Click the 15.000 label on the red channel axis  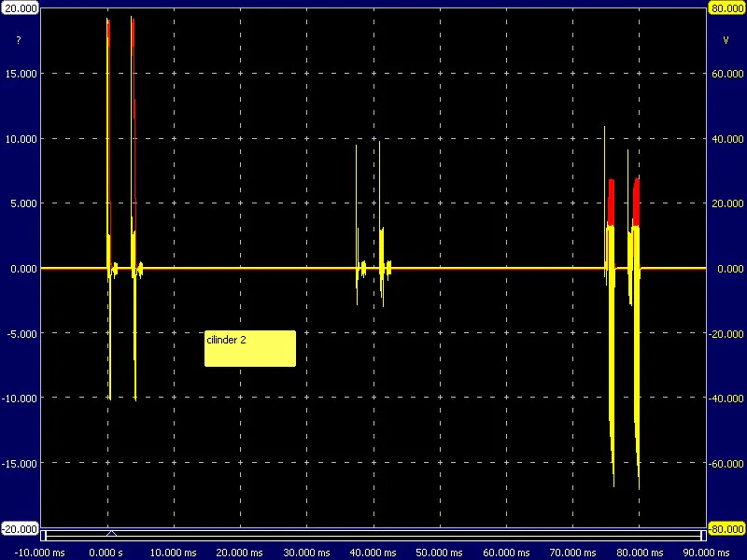tap(21, 74)
